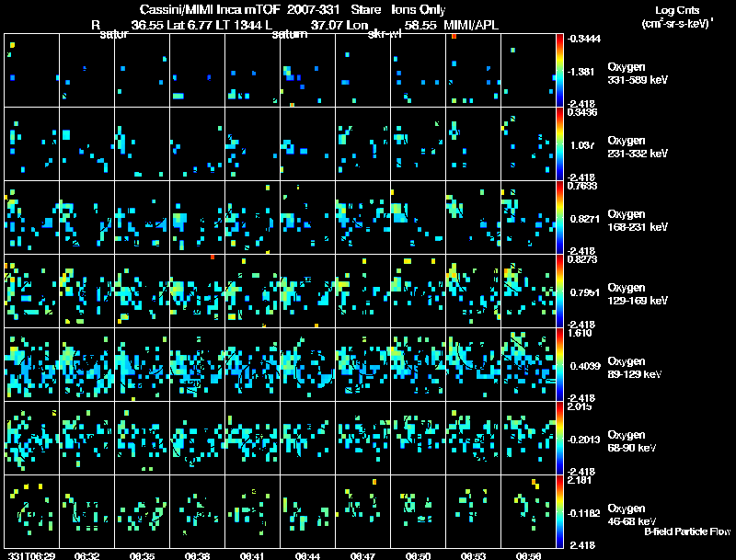The width and height of the screenshot is (736, 560).
Task: Click the "Oxygen 231-332 keV" row label
Action: (638, 147)
